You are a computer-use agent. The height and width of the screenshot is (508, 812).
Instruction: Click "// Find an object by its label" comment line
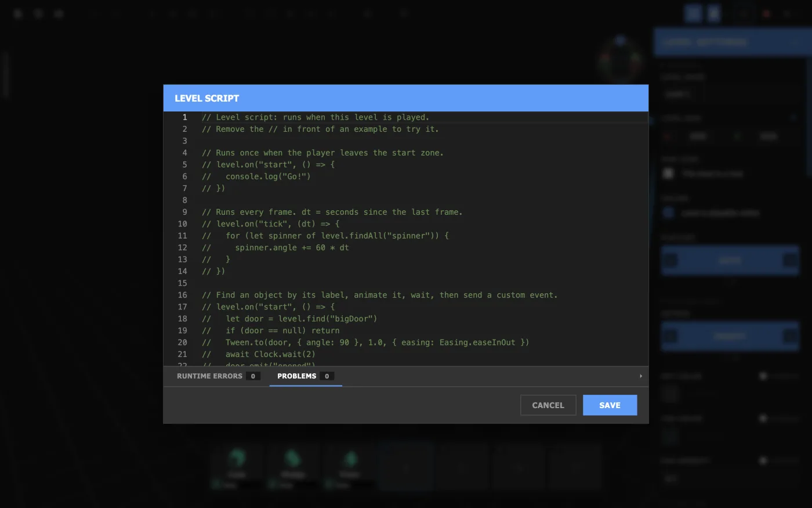pos(380,295)
